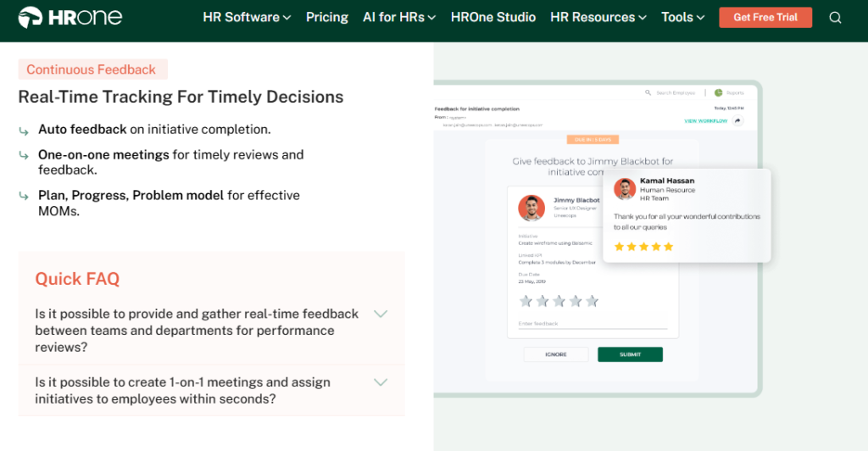Click the Get Free Trial button
868x451 pixels.
[x=765, y=17]
